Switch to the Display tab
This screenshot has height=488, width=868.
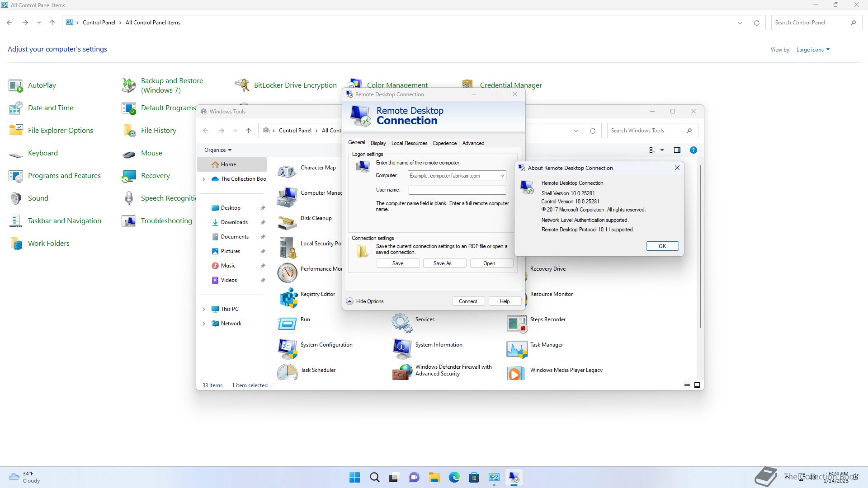[x=378, y=143]
